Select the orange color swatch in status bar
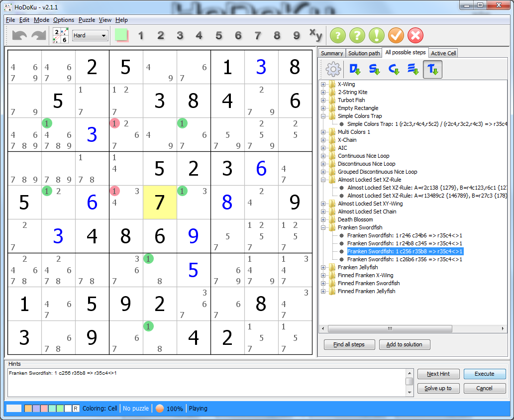The height and width of the screenshot is (420, 514). pyautogui.click(x=28, y=409)
